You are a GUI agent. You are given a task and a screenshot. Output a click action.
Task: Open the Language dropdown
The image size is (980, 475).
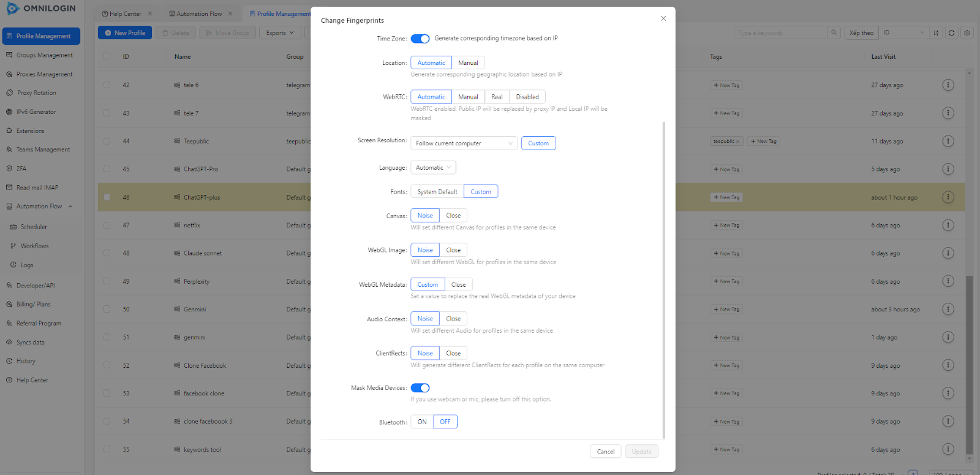click(x=433, y=167)
